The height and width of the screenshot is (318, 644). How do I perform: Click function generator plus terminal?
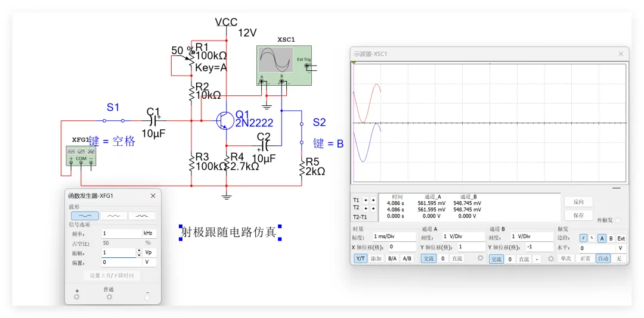click(77, 297)
